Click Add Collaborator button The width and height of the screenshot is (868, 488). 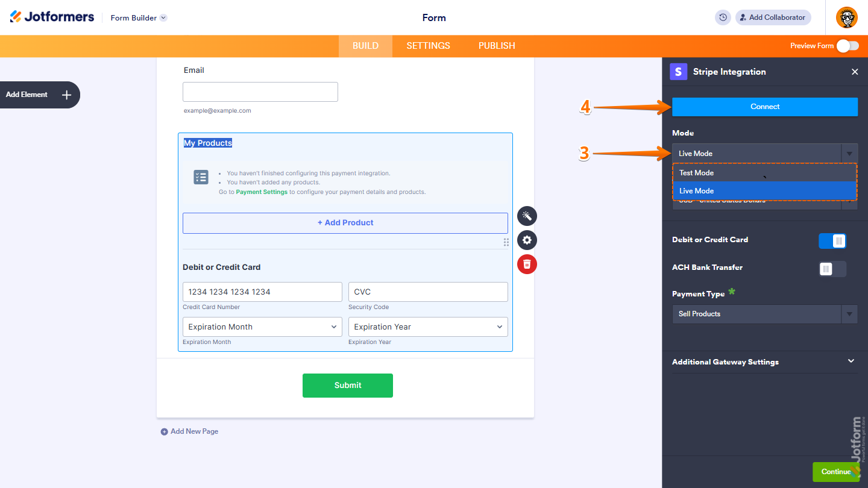coord(773,17)
